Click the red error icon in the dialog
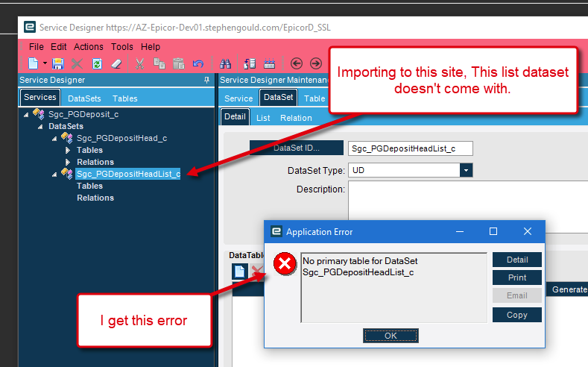 (285, 264)
